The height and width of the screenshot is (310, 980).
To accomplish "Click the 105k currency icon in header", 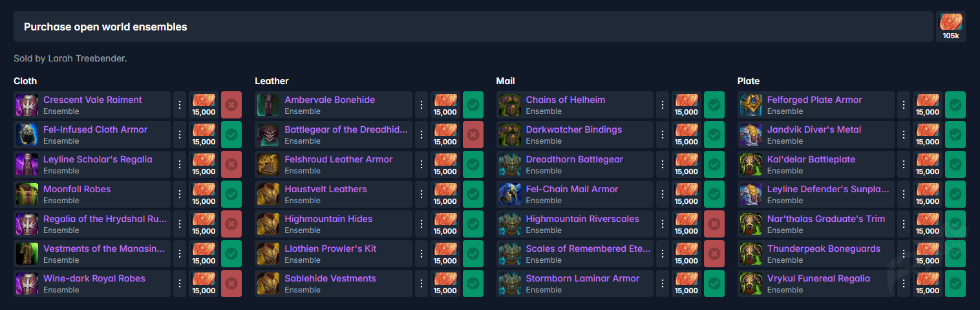I will [951, 23].
